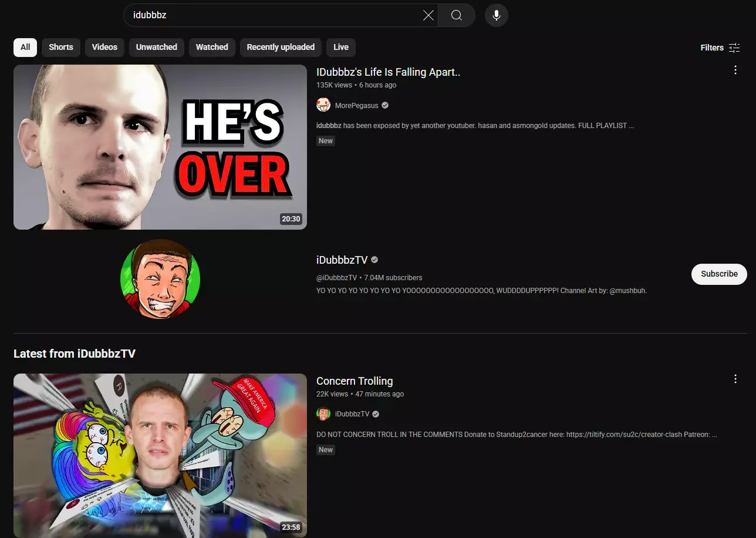Viewport: 756px width, 538px height.
Task: Click the 23:58 duration badge
Action: [x=291, y=527]
